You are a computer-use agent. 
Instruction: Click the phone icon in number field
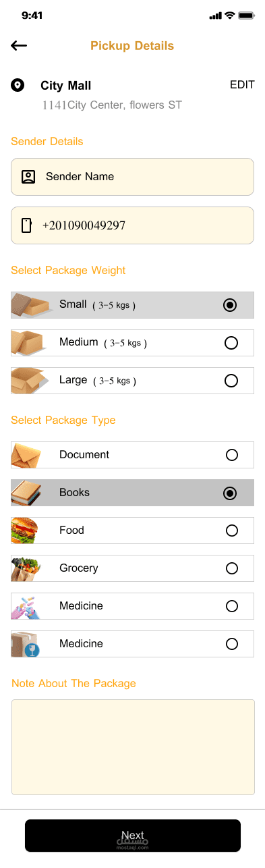27,225
